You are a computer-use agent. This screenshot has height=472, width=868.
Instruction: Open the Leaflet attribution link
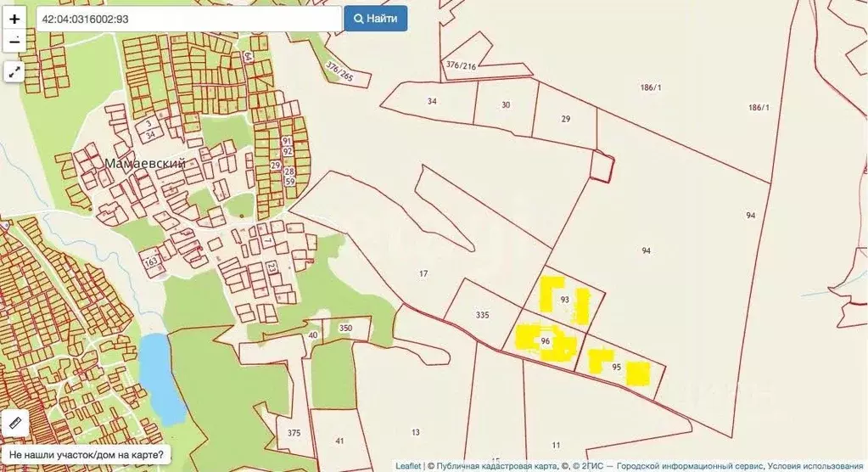(408, 465)
